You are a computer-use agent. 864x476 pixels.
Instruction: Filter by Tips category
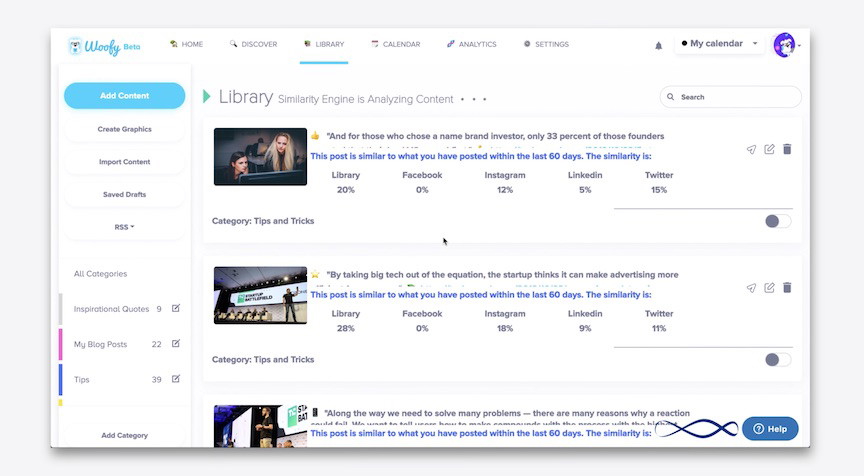tap(82, 380)
